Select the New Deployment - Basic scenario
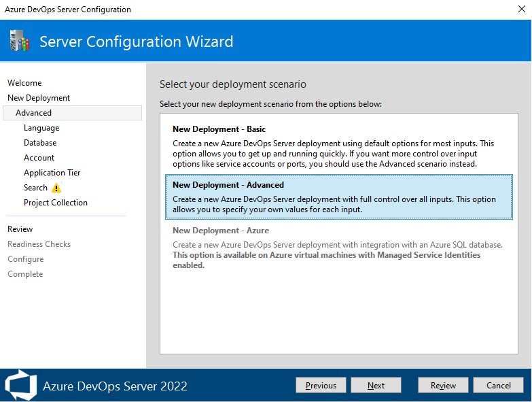The width and height of the screenshot is (532, 402). click(336, 146)
